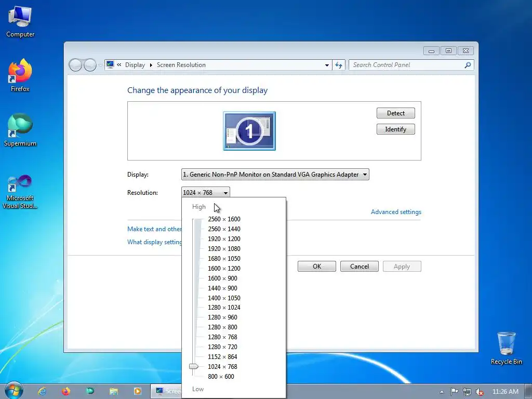Choose 1920 × 1080 resolution
532x399 pixels.
tap(224, 249)
